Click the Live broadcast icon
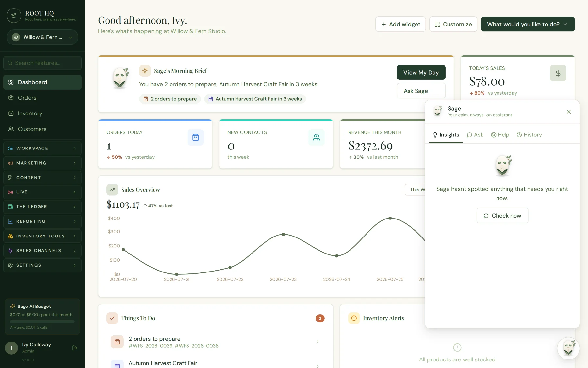The height and width of the screenshot is (368, 588). pos(10,192)
